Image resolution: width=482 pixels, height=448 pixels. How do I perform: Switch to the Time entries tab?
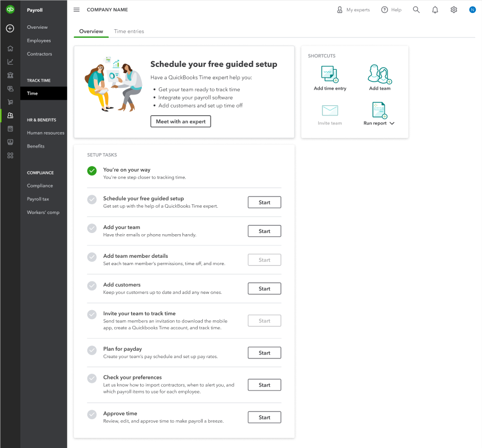click(129, 32)
